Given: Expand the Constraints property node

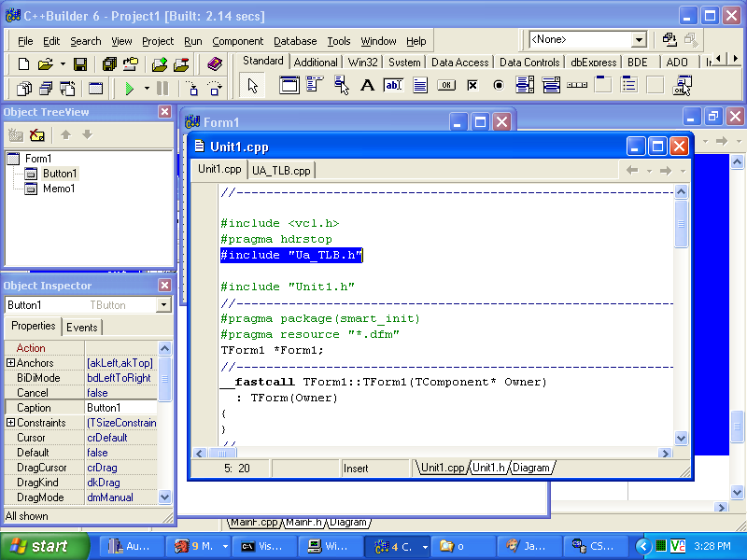Looking at the screenshot, I should click(x=10, y=423).
